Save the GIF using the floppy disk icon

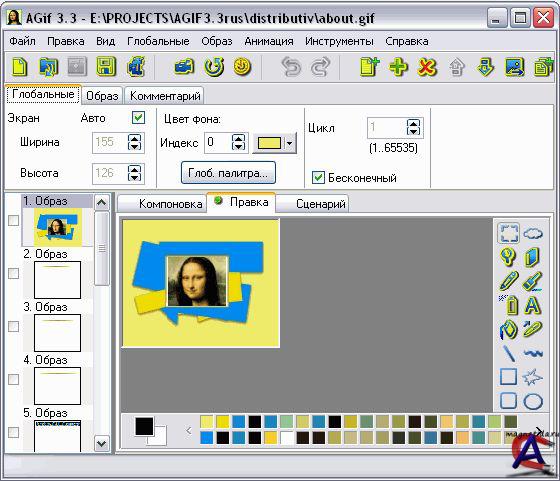point(106,66)
